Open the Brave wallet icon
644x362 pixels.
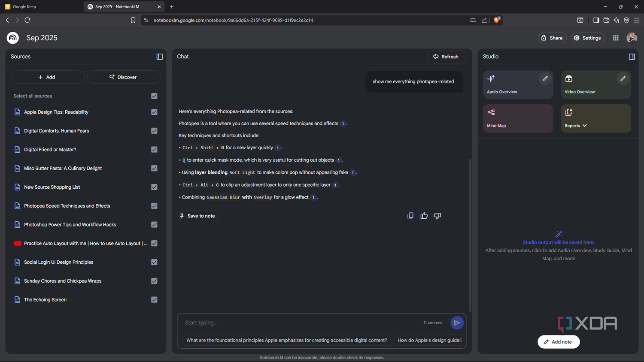[x=606, y=20]
